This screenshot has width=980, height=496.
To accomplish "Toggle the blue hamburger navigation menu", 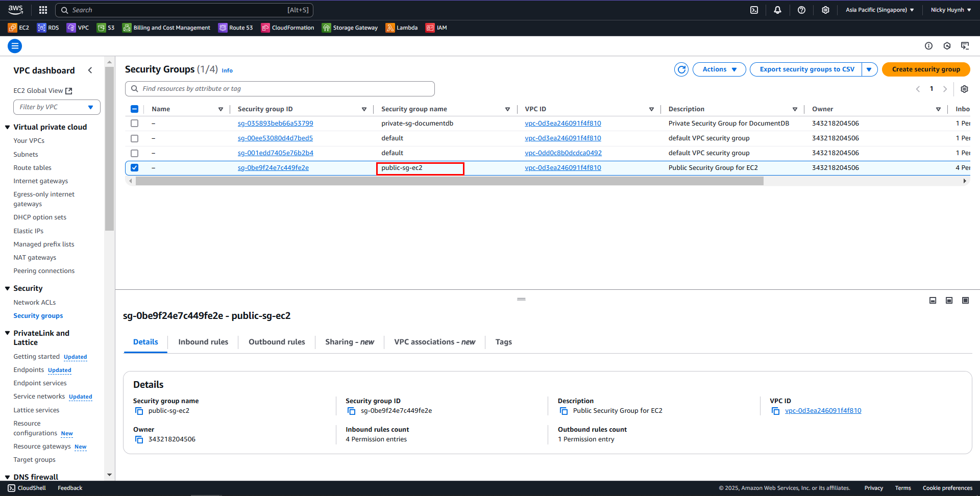I will coord(15,46).
